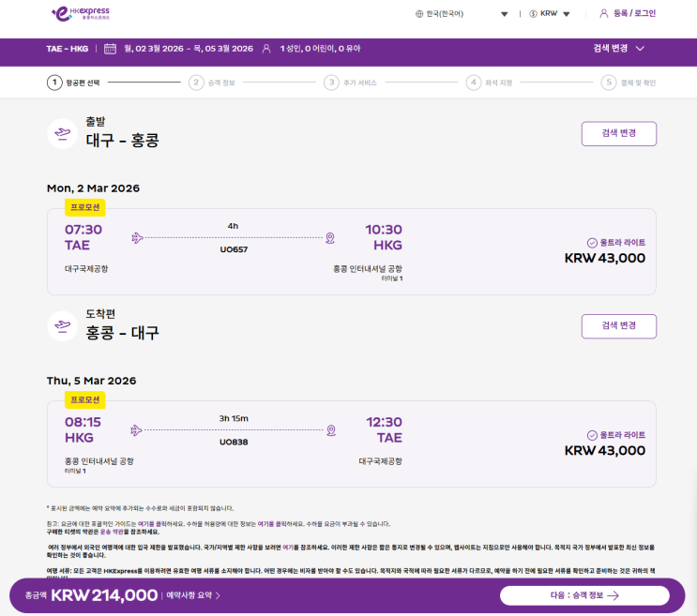Click flight number UO657
This screenshot has height=616, width=697.
tap(234, 249)
